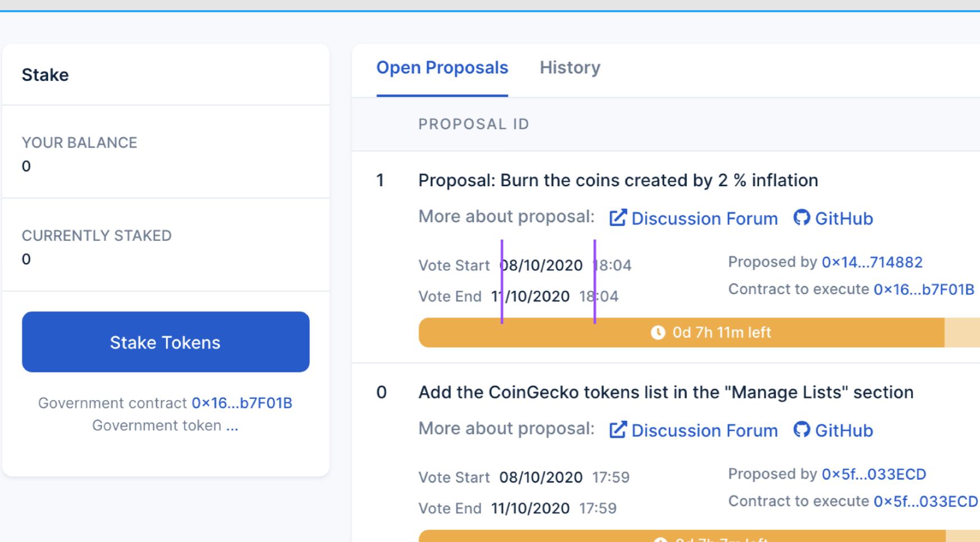
Task: Select proposal title 'Burn the coins created by 2 % inflation'
Action: pos(617,180)
